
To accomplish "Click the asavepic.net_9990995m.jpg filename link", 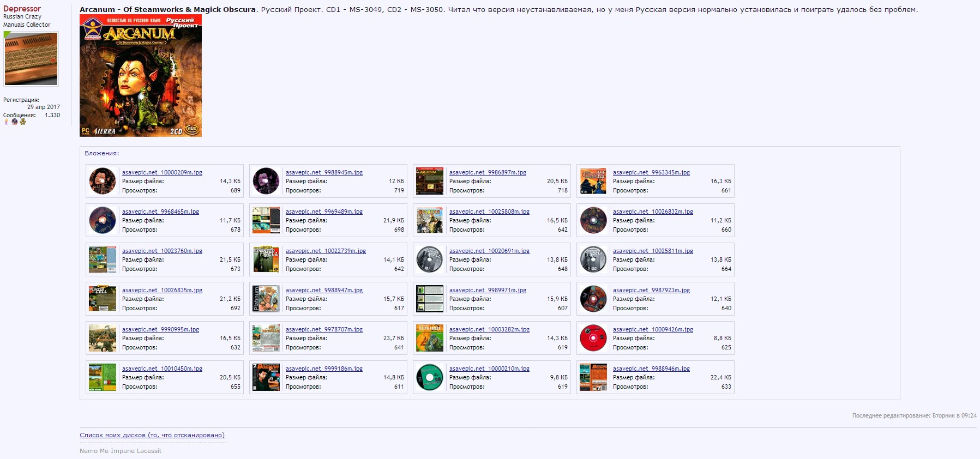I will coord(160,329).
